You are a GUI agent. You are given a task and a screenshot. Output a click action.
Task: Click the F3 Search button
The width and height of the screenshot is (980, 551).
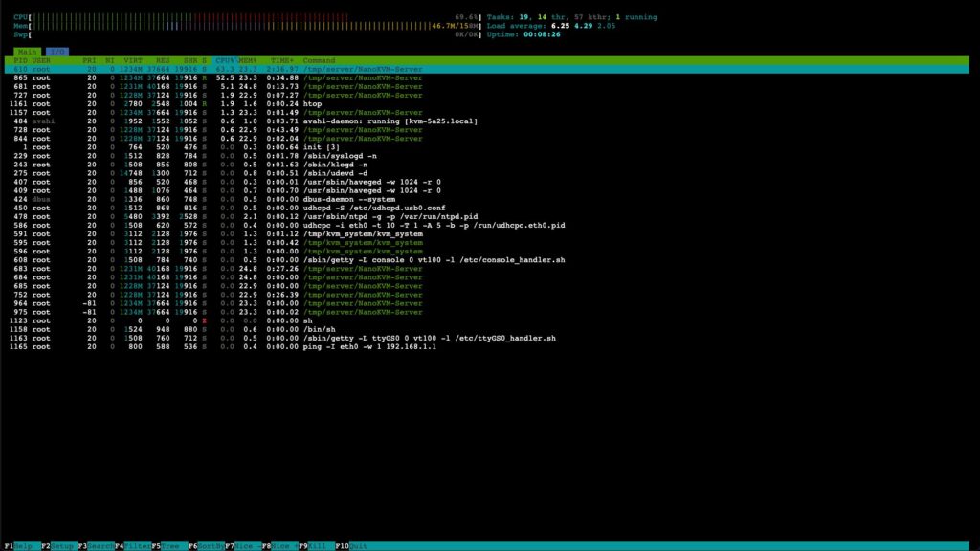97,546
